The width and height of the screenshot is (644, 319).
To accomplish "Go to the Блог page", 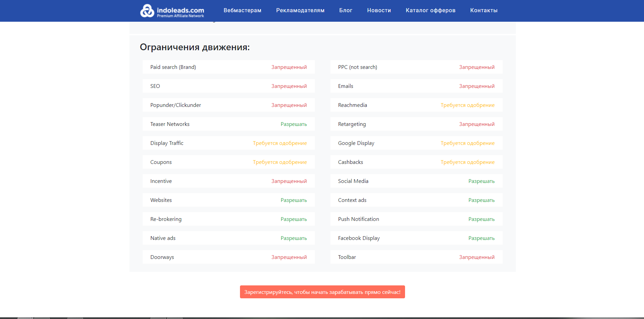I will tap(345, 11).
